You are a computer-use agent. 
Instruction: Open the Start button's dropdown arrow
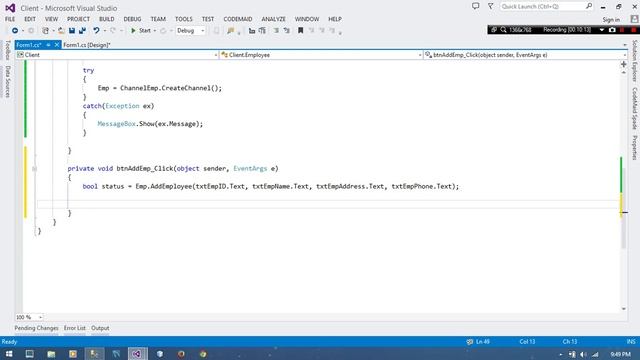155,31
